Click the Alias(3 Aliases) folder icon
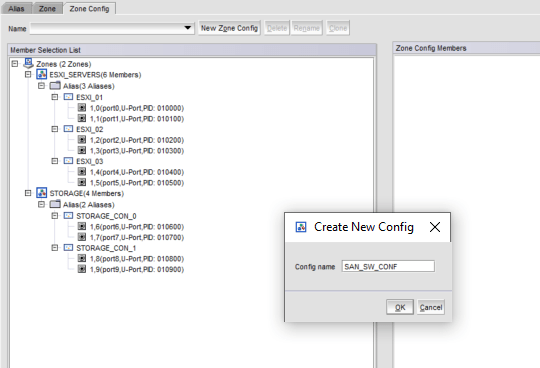The height and width of the screenshot is (368, 540). (x=55, y=86)
